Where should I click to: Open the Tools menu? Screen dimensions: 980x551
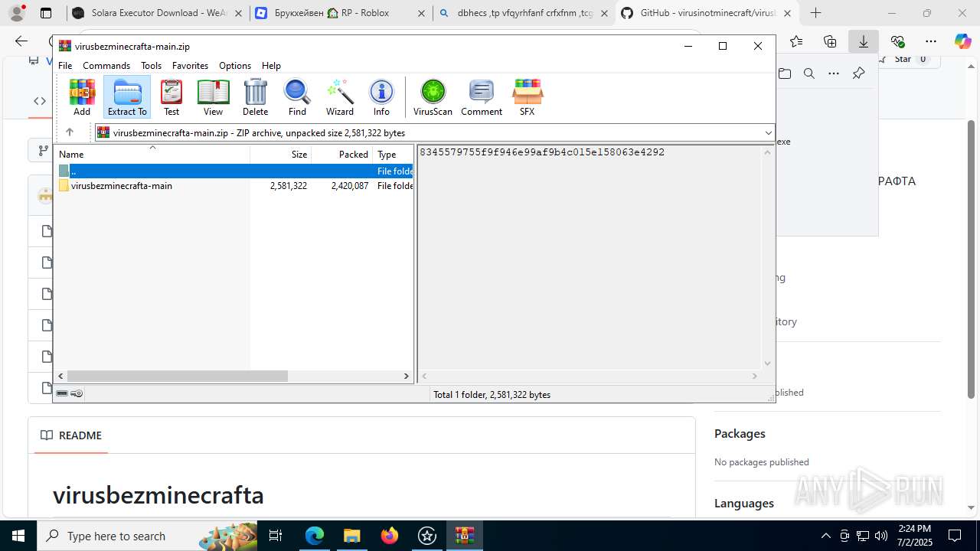click(151, 66)
